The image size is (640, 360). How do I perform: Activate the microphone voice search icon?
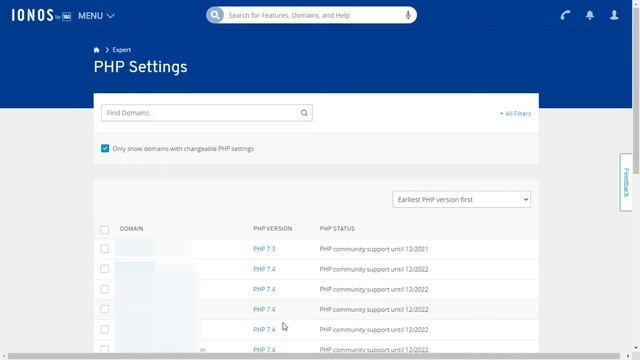click(408, 15)
